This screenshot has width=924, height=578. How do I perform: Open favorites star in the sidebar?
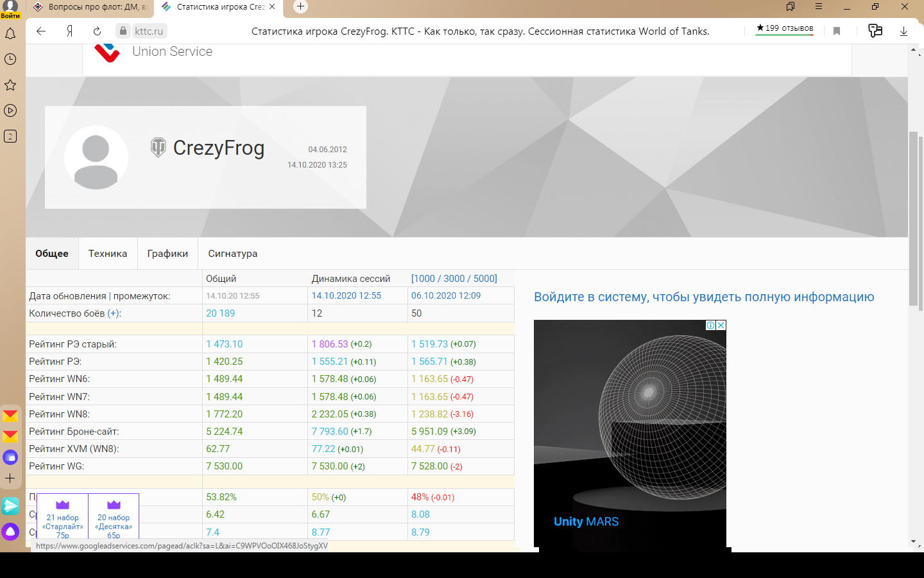[x=10, y=85]
